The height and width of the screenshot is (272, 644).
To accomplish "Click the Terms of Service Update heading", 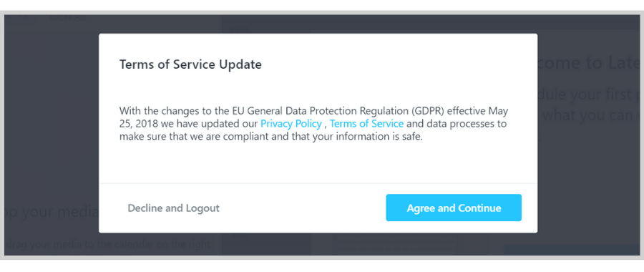I will (190, 65).
